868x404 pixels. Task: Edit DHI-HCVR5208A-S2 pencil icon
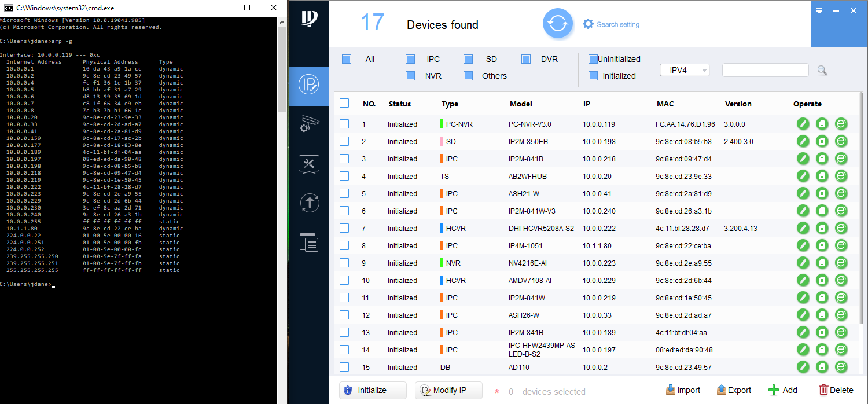(803, 228)
